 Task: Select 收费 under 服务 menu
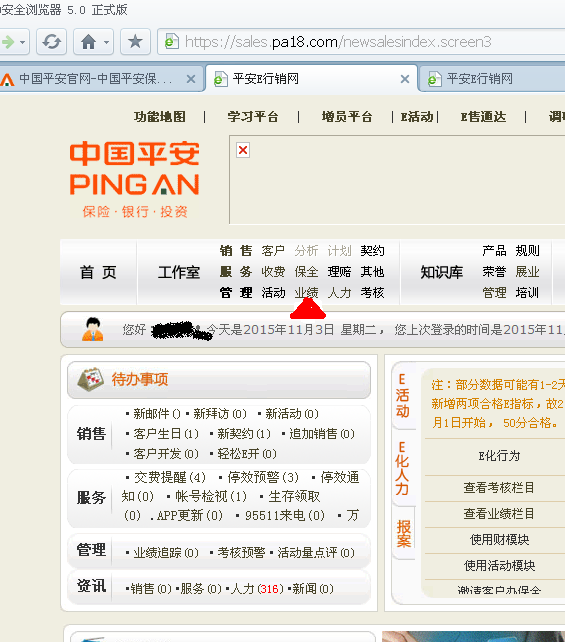click(273, 271)
